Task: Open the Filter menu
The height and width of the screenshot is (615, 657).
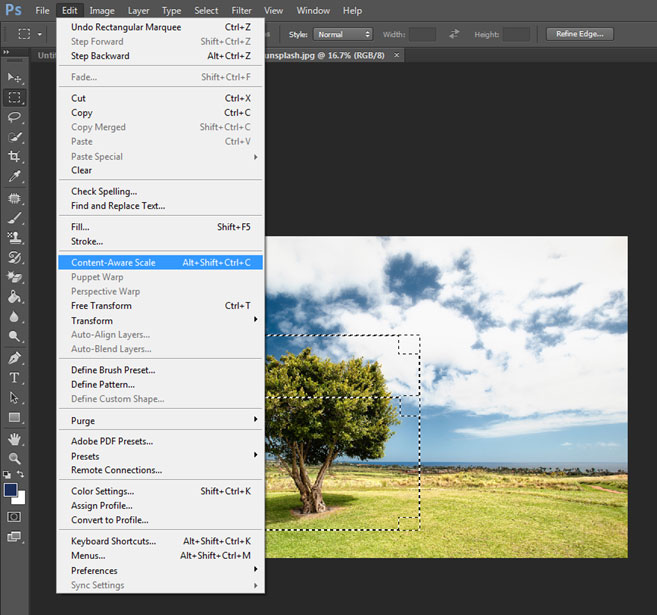Action: [241, 10]
